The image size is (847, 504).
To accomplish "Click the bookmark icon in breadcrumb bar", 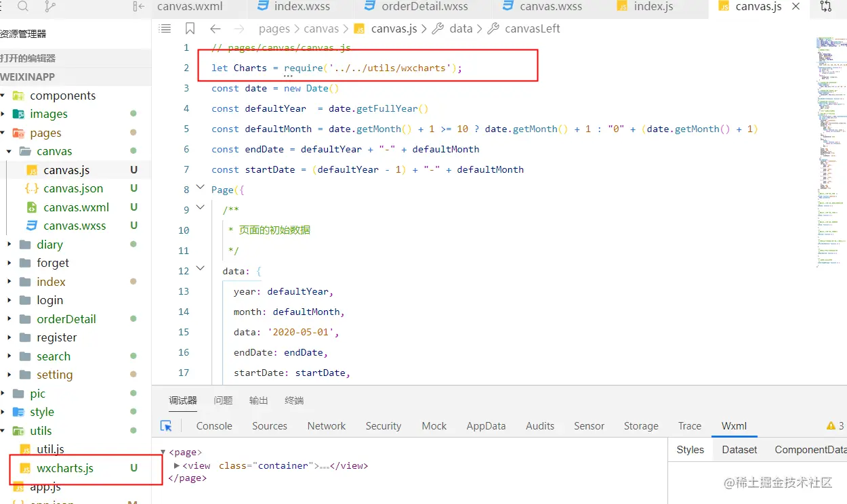I will [190, 28].
